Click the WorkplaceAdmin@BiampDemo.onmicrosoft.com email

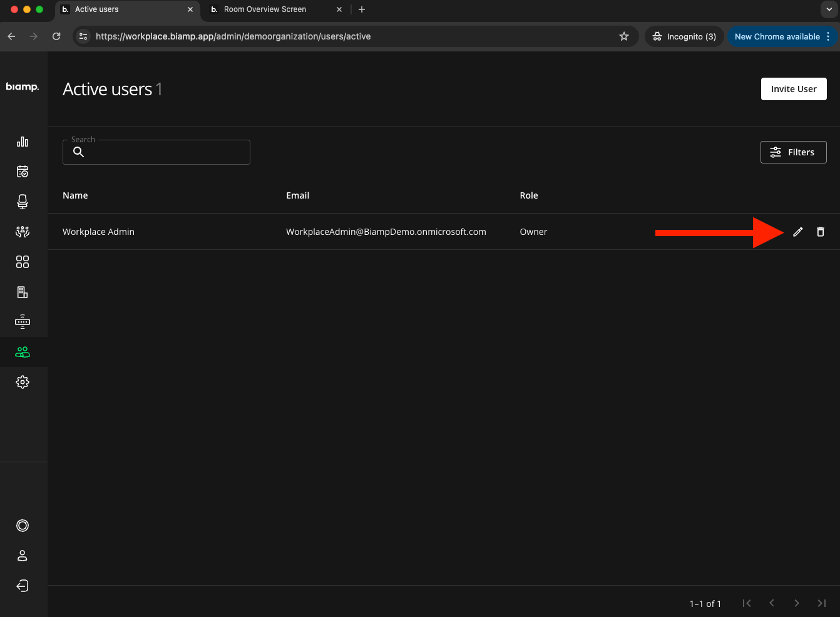coord(386,232)
